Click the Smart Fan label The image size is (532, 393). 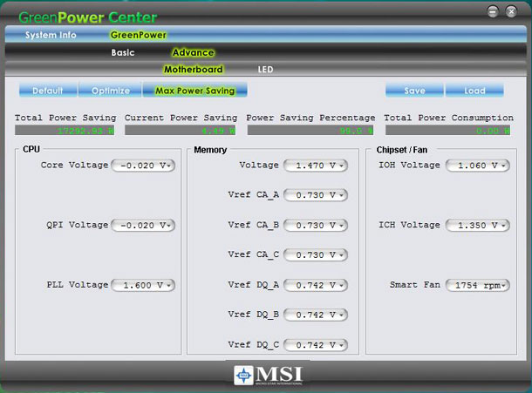point(415,284)
